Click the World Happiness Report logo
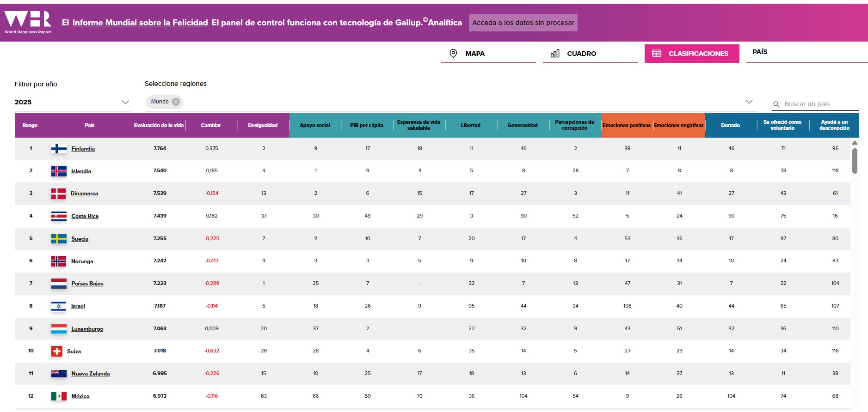This screenshot has width=868, height=412. [x=28, y=22]
